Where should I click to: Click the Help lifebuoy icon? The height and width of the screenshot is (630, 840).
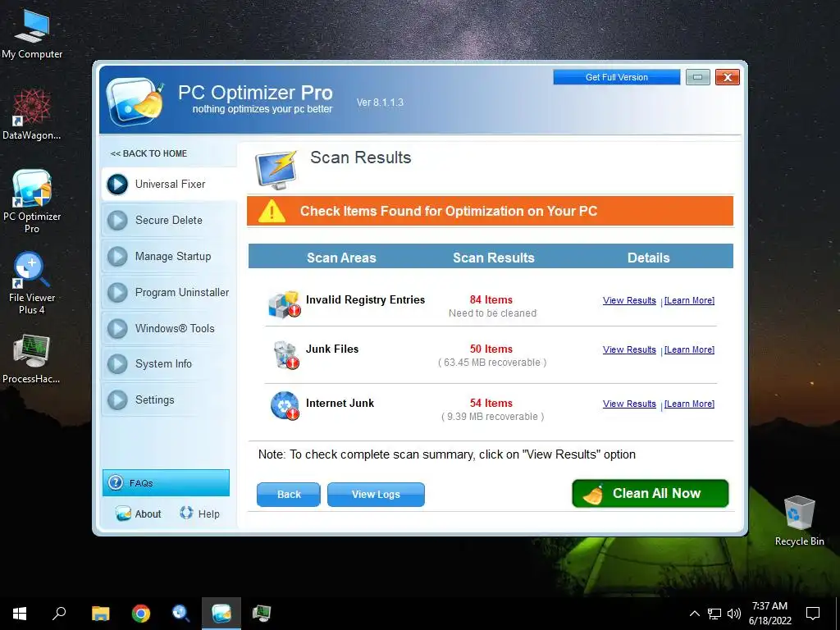click(186, 513)
